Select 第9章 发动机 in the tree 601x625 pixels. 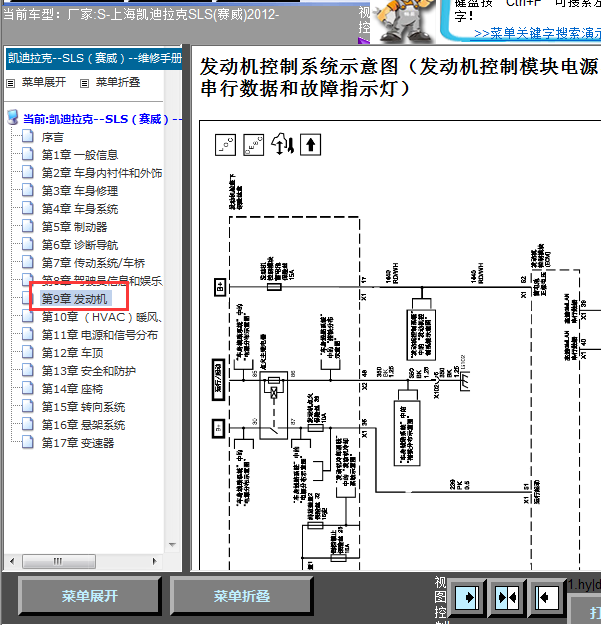pos(75,299)
